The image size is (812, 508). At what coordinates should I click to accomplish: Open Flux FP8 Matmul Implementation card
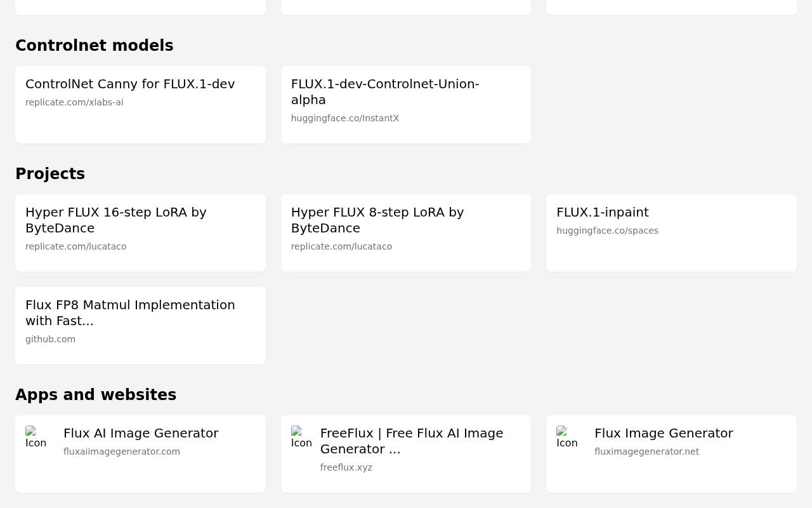point(140,326)
